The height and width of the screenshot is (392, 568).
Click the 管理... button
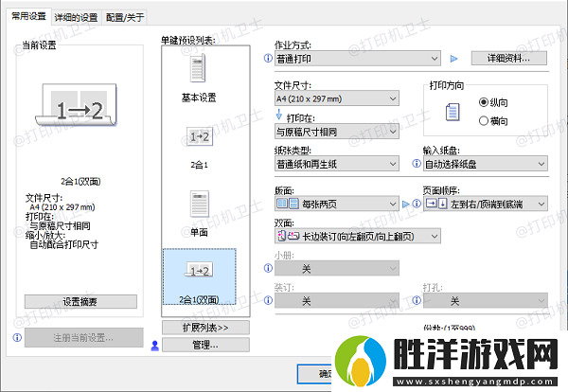205,345
